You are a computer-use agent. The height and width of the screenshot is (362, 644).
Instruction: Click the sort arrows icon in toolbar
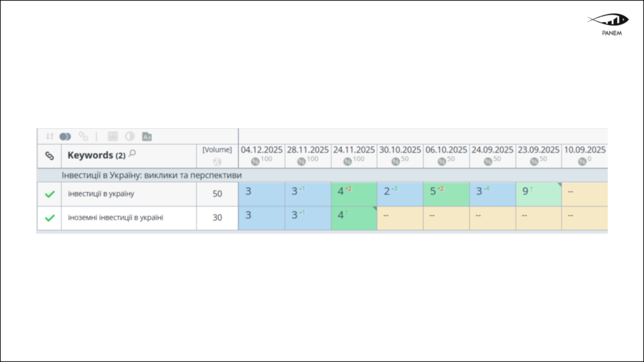[50, 136]
